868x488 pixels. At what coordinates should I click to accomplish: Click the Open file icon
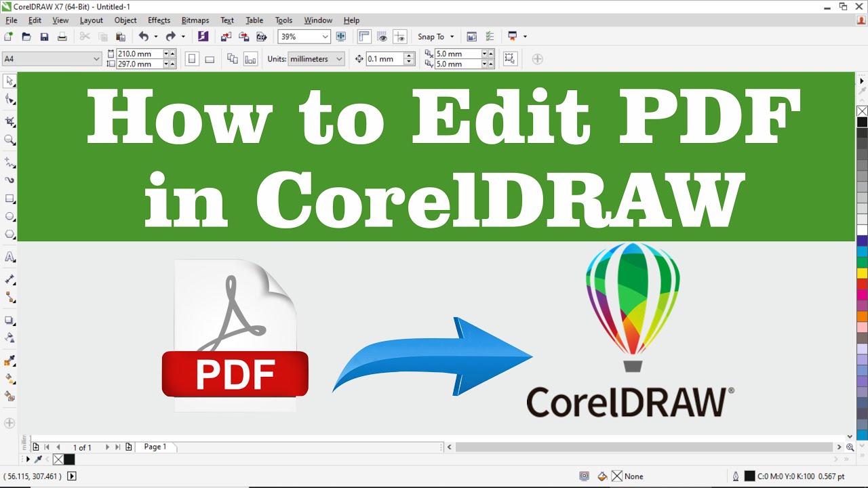click(26, 37)
